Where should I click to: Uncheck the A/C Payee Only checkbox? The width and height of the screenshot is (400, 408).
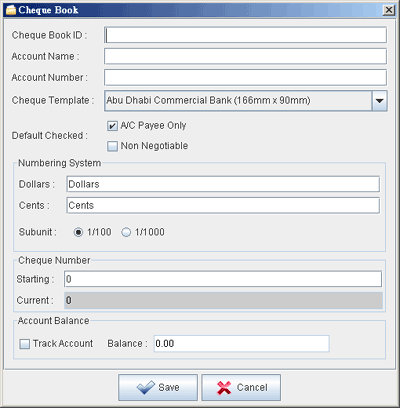pyautogui.click(x=112, y=126)
